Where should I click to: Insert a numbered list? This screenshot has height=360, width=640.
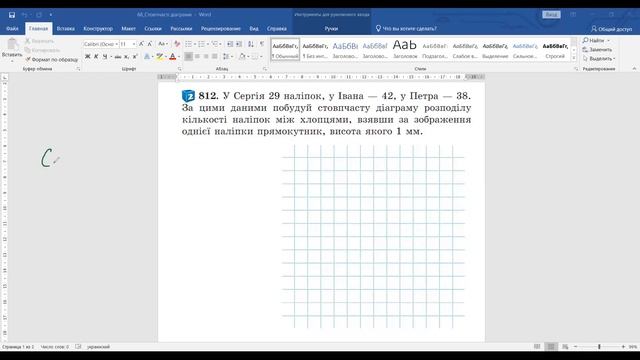(201, 44)
